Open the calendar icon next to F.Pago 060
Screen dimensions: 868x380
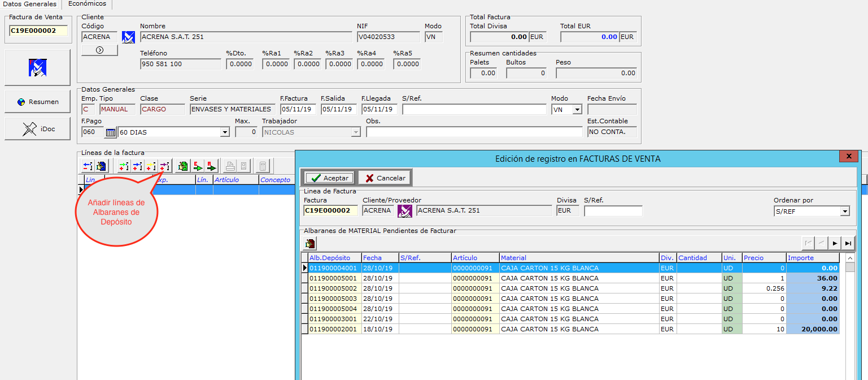(x=111, y=132)
